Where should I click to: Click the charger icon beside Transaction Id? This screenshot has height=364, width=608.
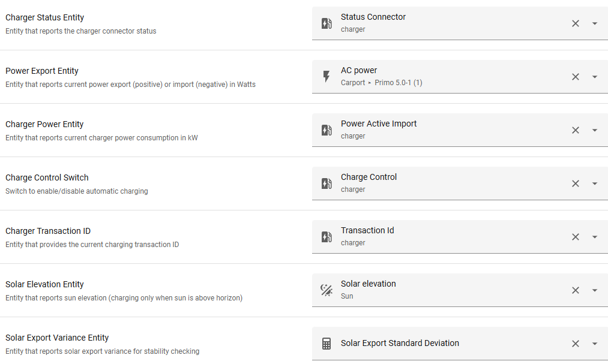[327, 237]
